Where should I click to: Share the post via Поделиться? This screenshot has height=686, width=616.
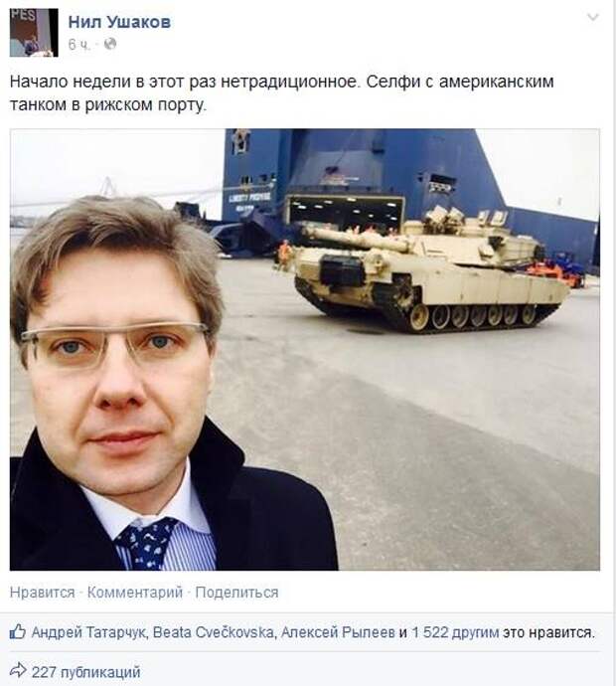click(x=236, y=593)
